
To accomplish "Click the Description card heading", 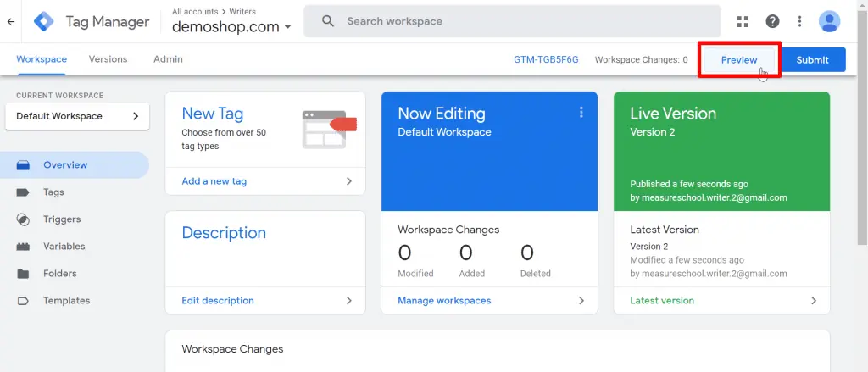I will click(224, 233).
